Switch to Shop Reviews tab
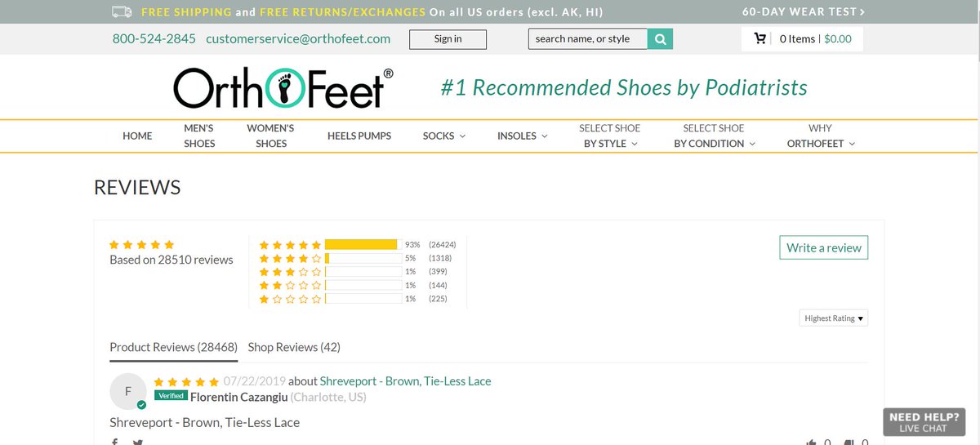This screenshot has width=980, height=445. coord(294,347)
